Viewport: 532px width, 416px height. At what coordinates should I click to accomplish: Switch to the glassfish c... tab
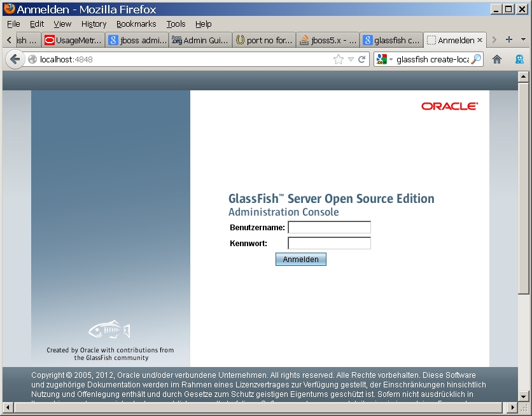pos(392,40)
